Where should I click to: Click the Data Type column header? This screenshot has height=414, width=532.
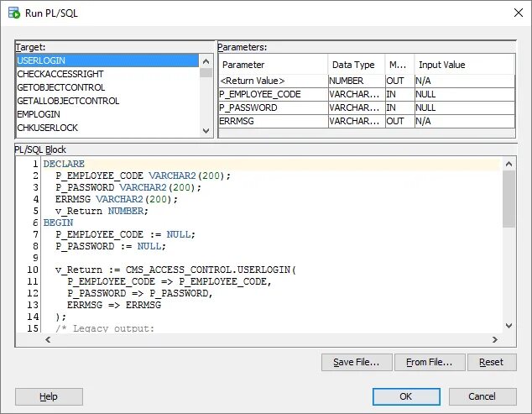[x=357, y=65]
